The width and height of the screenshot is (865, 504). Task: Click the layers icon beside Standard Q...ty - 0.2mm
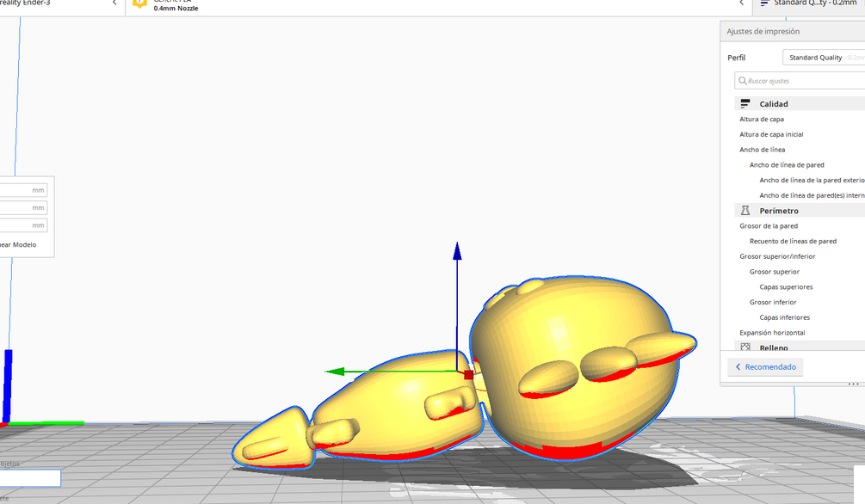click(x=764, y=3)
